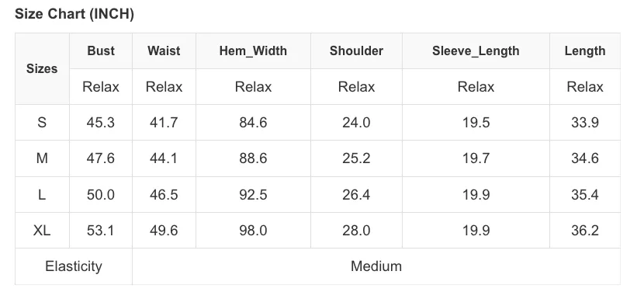Click bust value 45.3 for size S

point(101,123)
